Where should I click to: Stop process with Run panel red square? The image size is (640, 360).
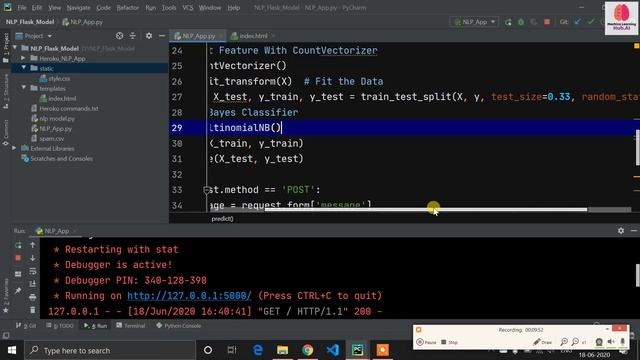pyautogui.click(x=18, y=258)
